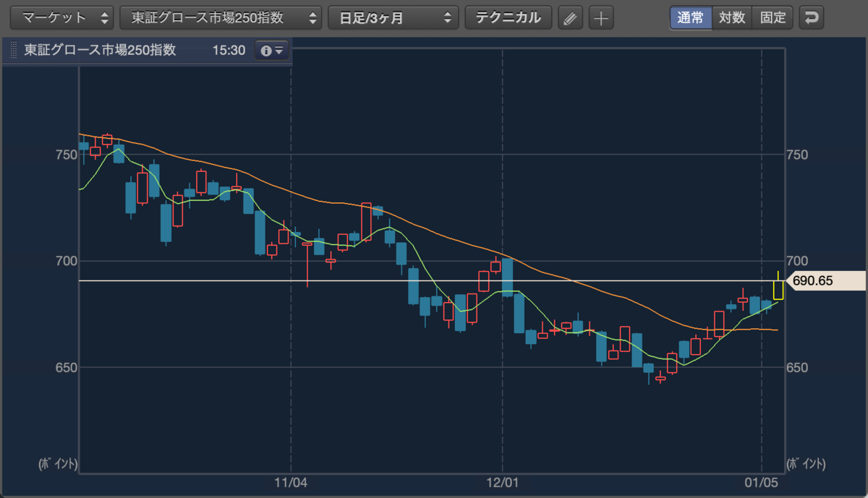Change the 日足/3ヶ月 period dropdown
This screenshot has width=868, height=498.
tap(393, 18)
